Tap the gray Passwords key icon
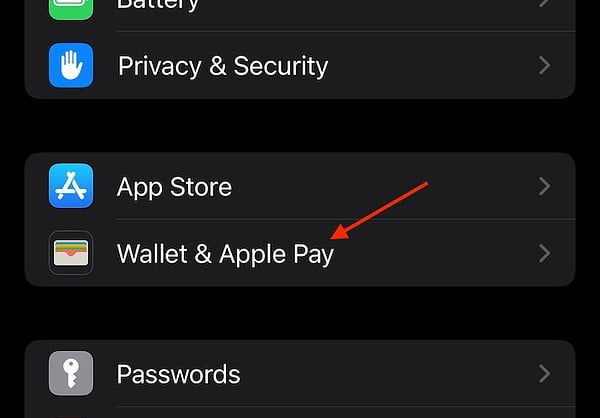Viewport: 600px width, 418px height. coord(71,373)
